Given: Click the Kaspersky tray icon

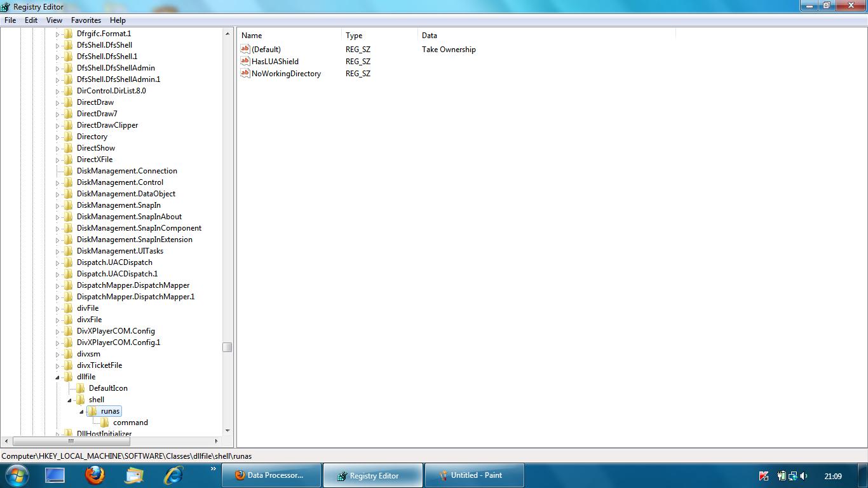Looking at the screenshot, I should [764, 475].
